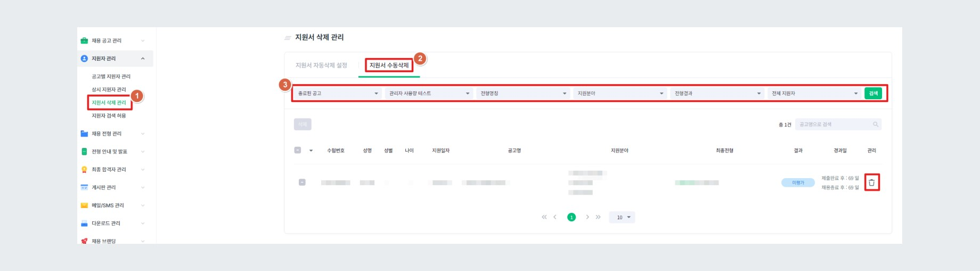The height and width of the screenshot is (271, 980).
Task: Click the 게시판 관리 board icon
Action: (84, 187)
